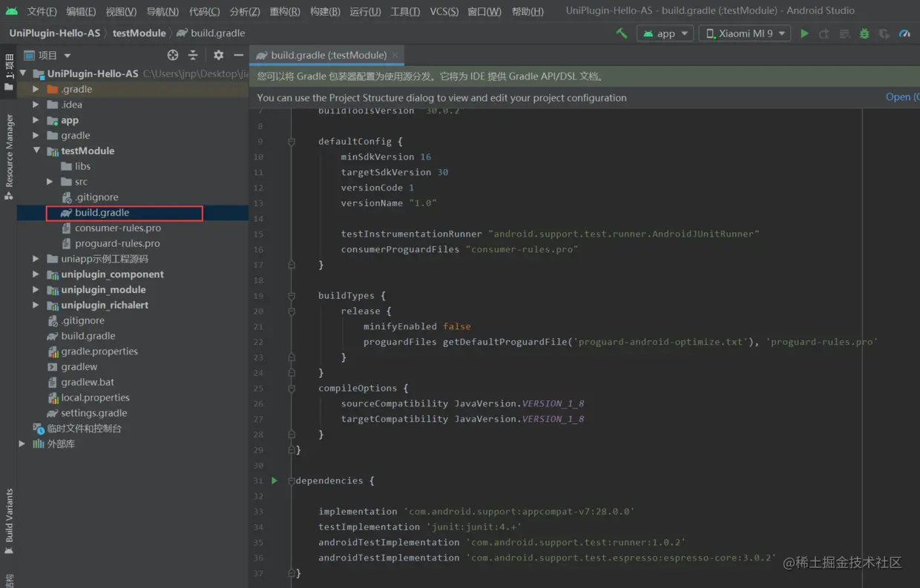
Task: Click the locate-in-tree target icon in project panel
Action: point(173,55)
